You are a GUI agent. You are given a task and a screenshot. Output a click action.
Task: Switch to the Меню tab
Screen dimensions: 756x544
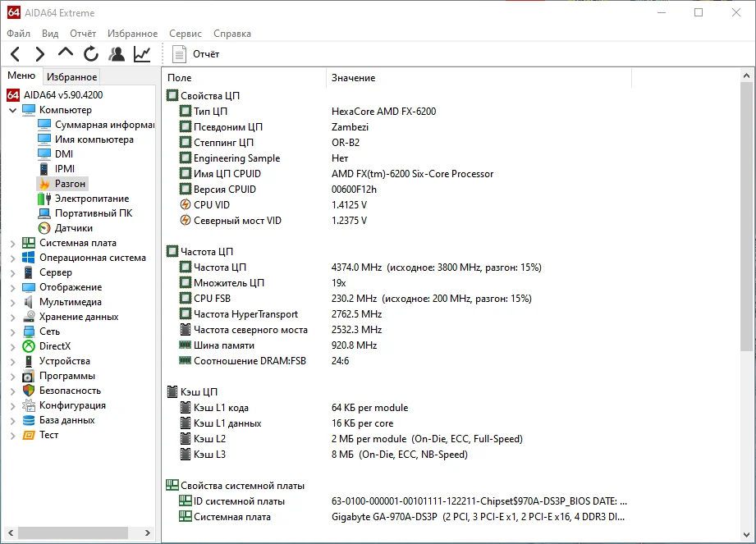pos(21,75)
